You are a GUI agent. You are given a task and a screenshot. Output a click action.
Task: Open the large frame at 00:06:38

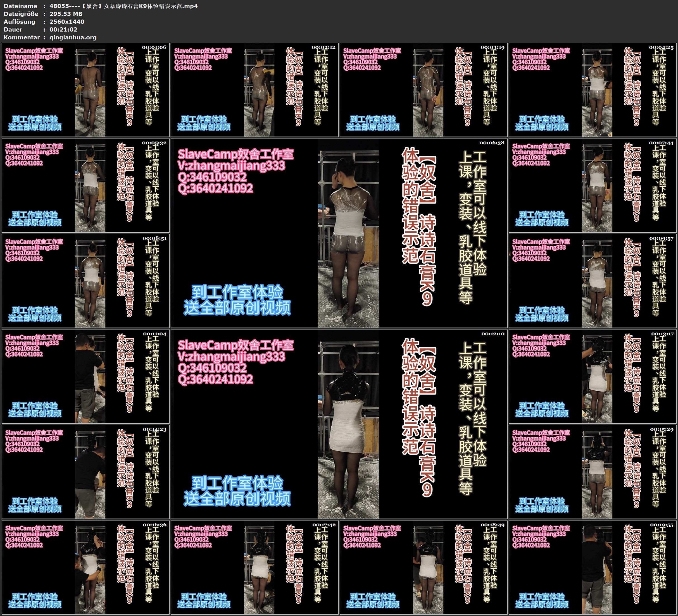(339, 233)
